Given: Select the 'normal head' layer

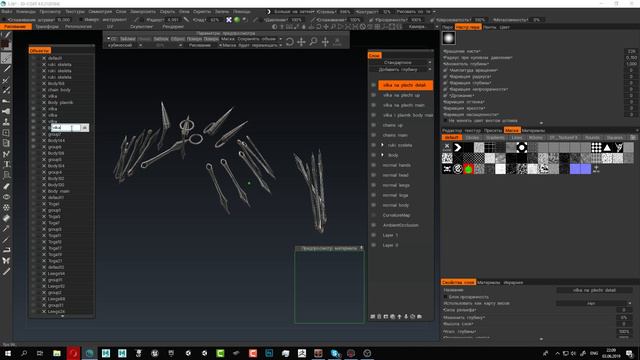Looking at the screenshot, I should [x=396, y=175].
